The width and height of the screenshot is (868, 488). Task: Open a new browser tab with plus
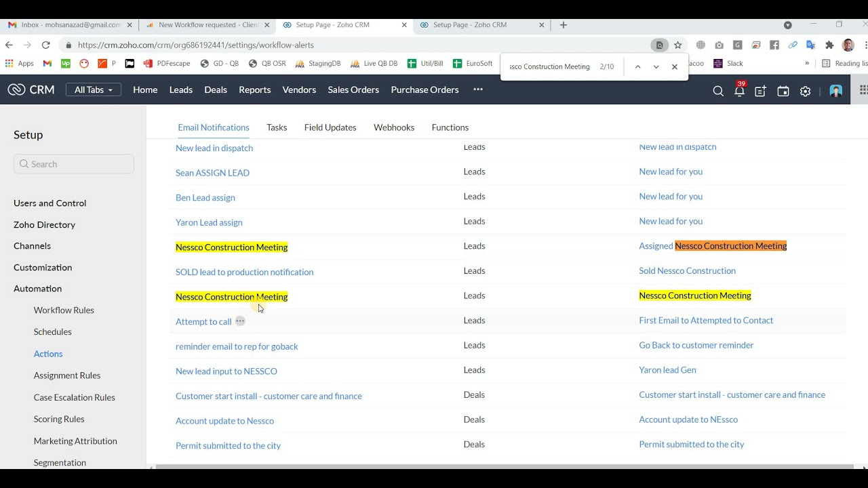[x=563, y=25]
